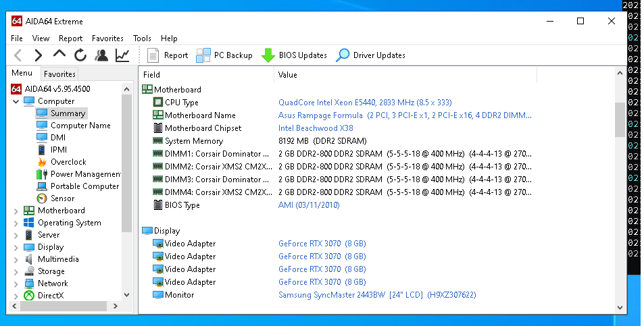Select Computer Name in the tree
The width and height of the screenshot is (644, 326).
80,126
